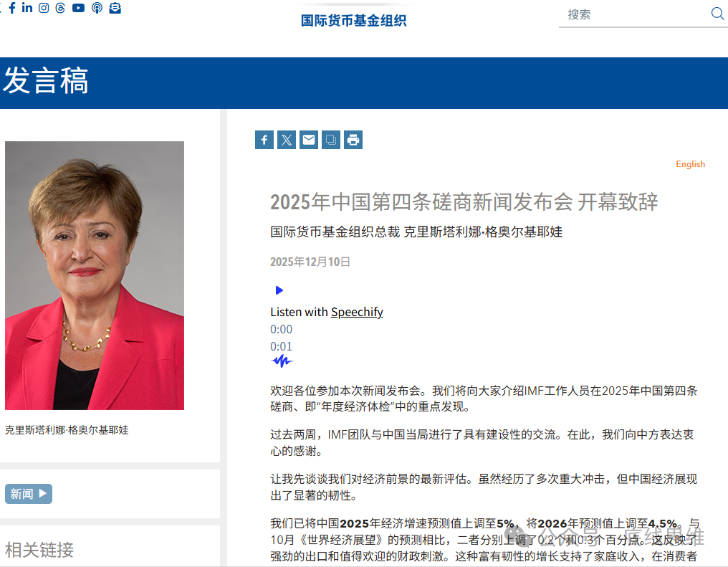Run a search with the magnifier icon
The width and height of the screenshot is (728, 567).
(717, 13)
